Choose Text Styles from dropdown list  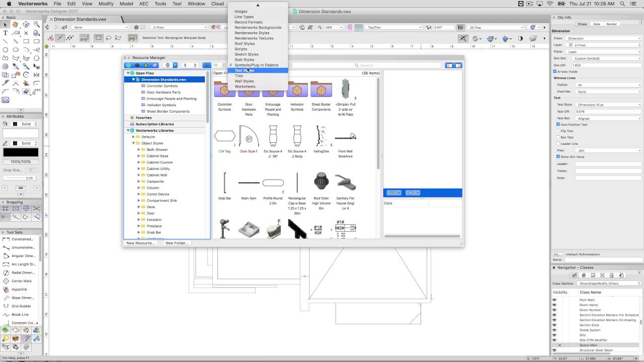tap(258, 70)
